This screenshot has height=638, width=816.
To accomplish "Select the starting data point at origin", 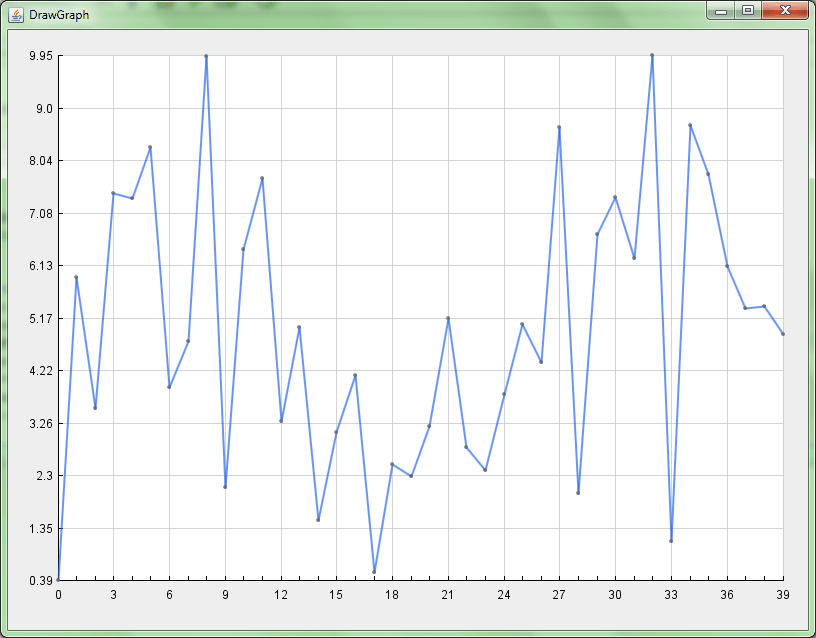I will pos(57,578).
